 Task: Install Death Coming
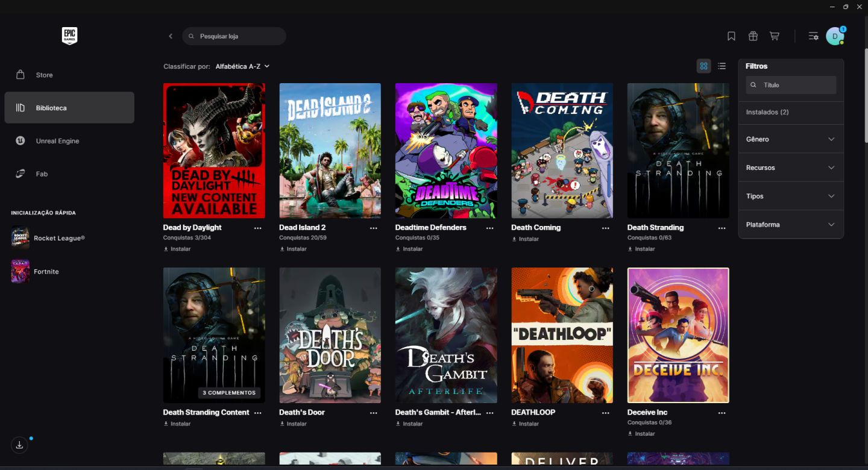click(525, 239)
